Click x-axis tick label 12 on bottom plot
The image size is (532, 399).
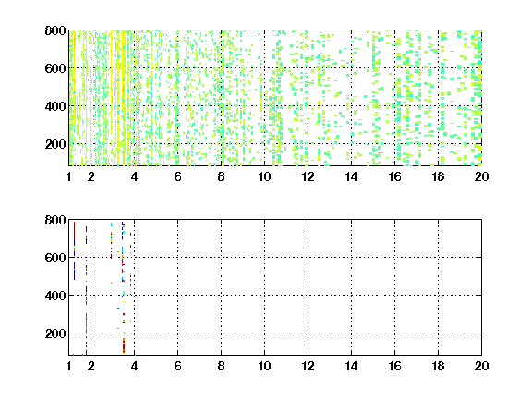(308, 366)
